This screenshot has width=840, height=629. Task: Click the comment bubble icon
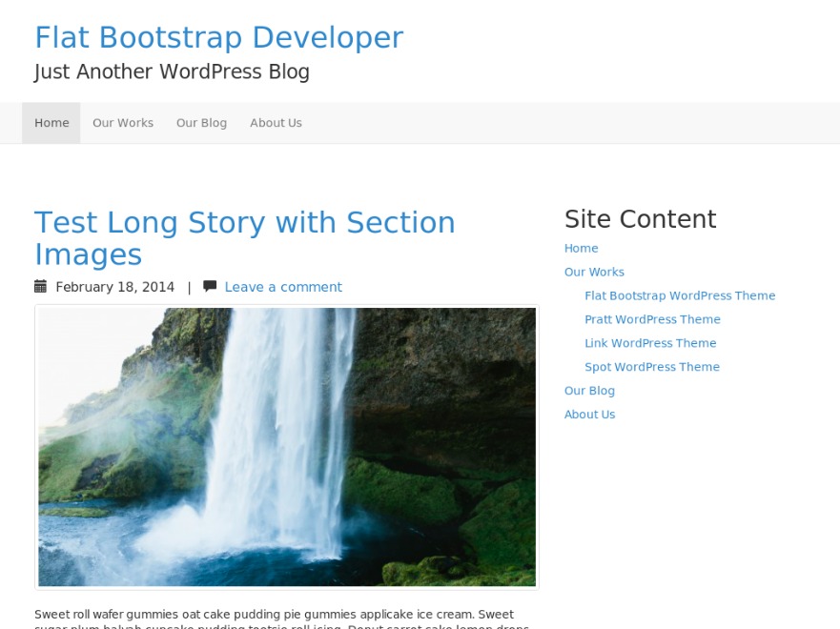210,287
